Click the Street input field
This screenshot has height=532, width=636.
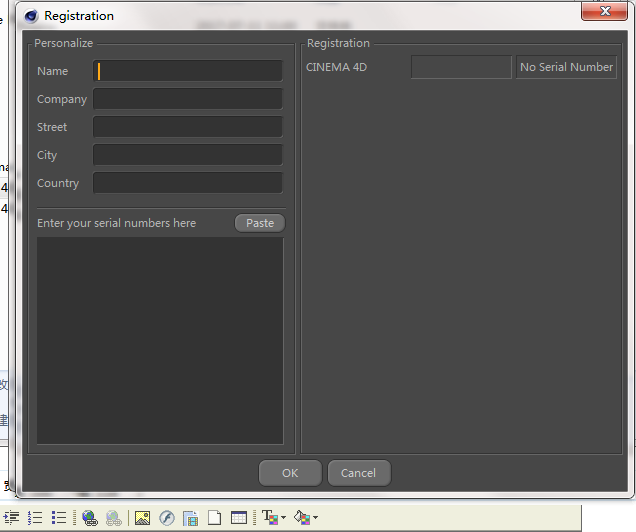pos(188,127)
